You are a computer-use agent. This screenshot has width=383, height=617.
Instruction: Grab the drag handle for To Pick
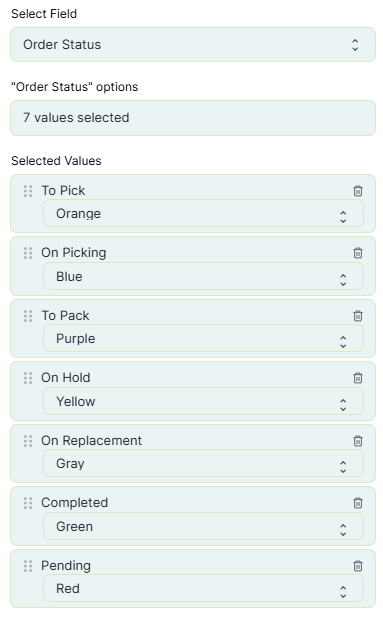(28, 191)
